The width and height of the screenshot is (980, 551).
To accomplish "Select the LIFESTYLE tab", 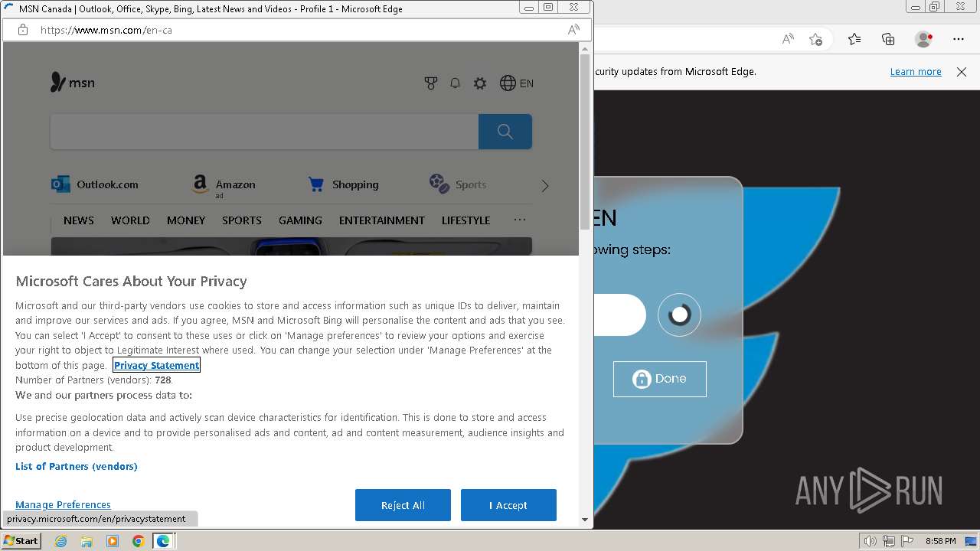I will click(465, 220).
